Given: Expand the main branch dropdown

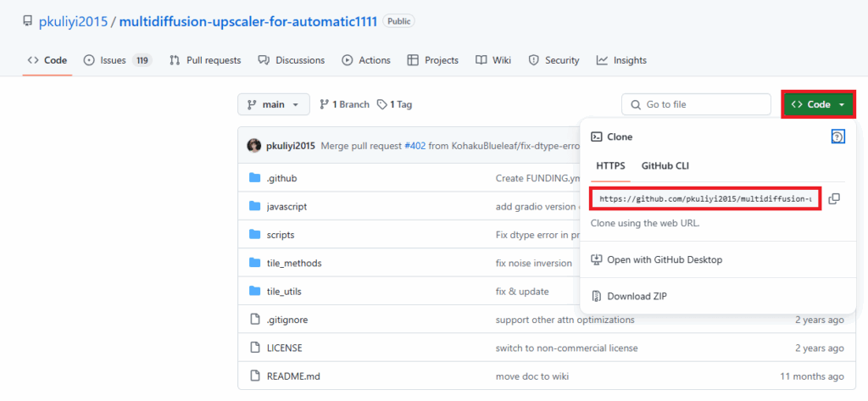Looking at the screenshot, I should click(x=274, y=104).
